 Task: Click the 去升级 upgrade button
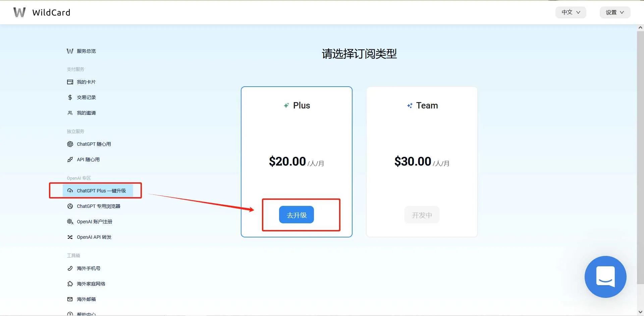297,215
